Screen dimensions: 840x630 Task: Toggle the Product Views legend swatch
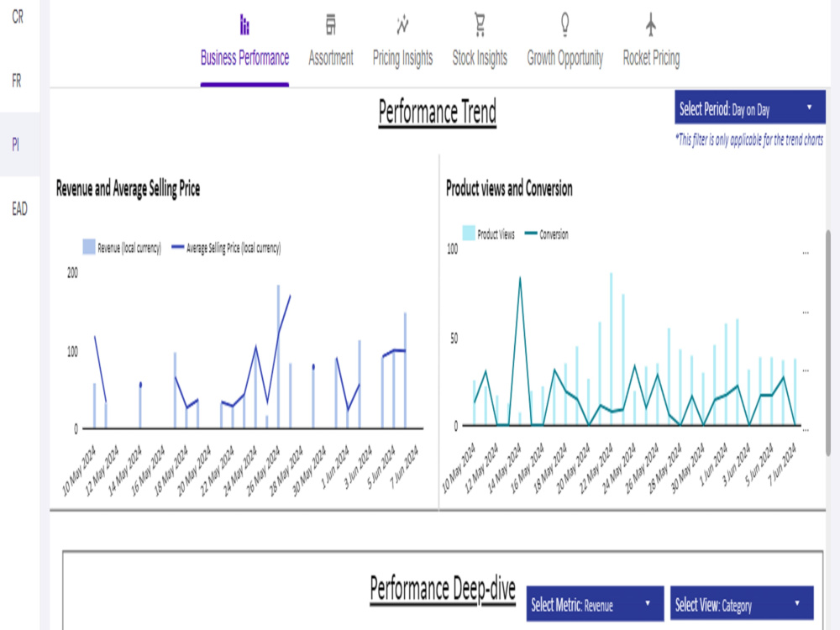(x=469, y=233)
